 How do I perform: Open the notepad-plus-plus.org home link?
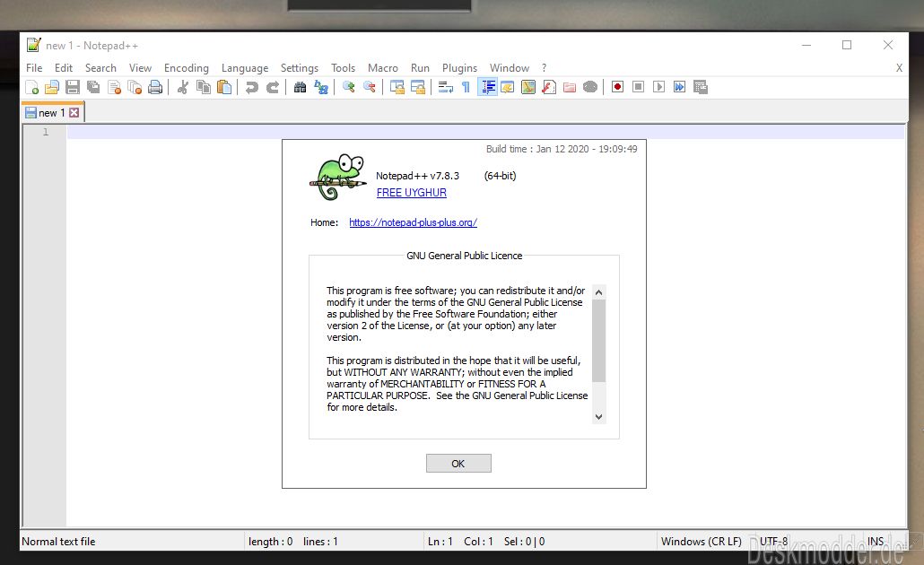click(x=413, y=222)
